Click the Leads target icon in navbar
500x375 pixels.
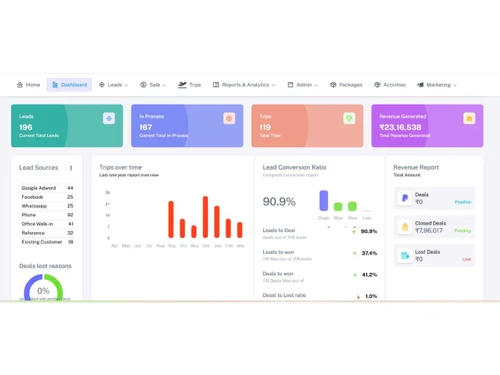tap(102, 85)
